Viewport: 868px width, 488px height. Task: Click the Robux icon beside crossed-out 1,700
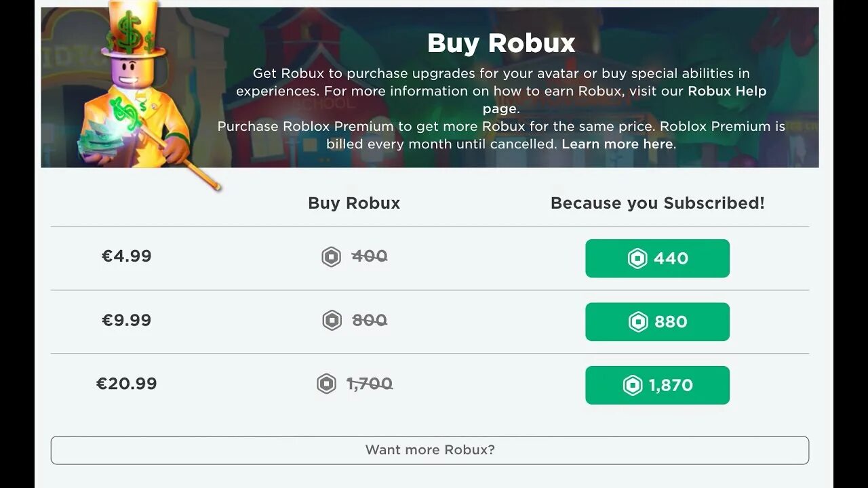(x=326, y=384)
